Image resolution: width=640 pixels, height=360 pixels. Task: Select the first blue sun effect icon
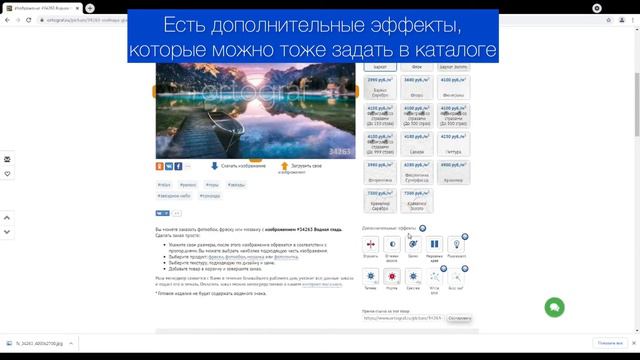tap(371, 276)
